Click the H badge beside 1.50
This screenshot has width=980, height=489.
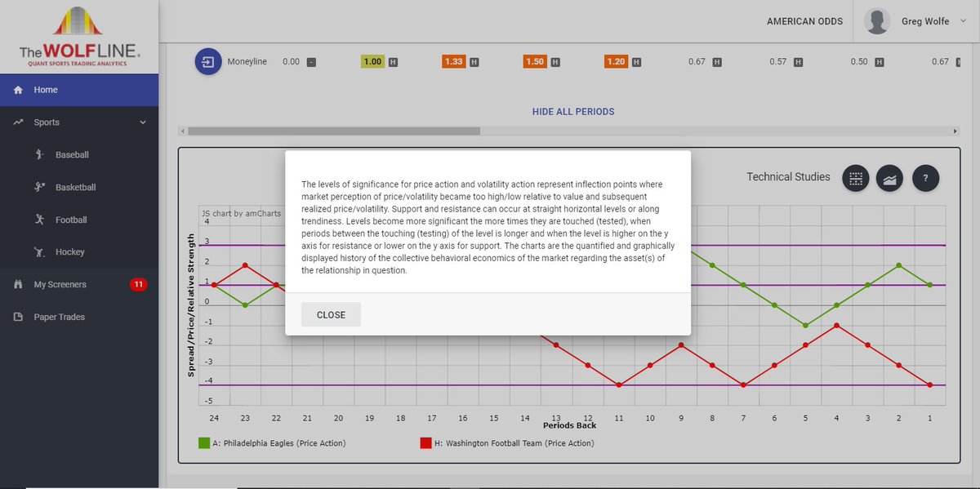556,62
